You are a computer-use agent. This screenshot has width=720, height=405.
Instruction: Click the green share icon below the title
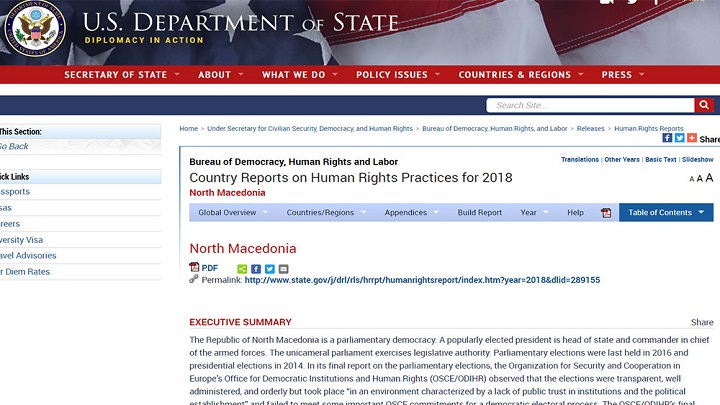(x=242, y=269)
